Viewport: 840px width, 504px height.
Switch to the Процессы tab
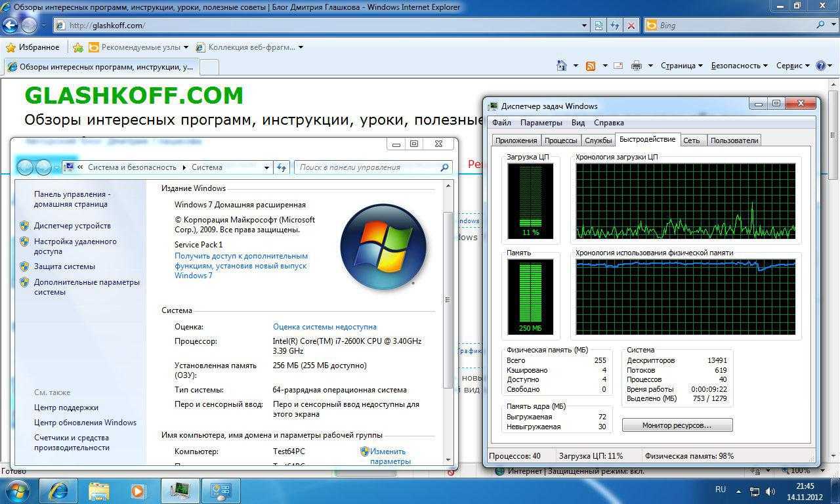[x=561, y=140]
